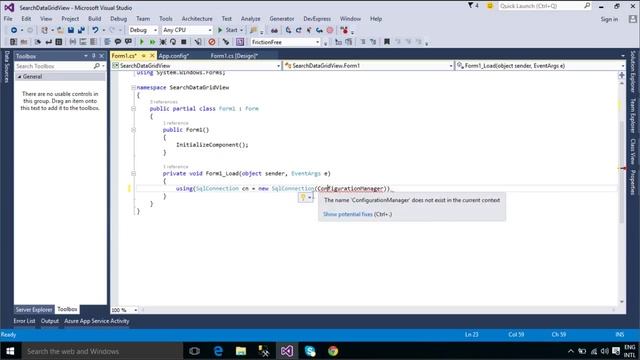Open the Form1_Load member dropdown
The width and height of the screenshot is (640, 360).
pyautogui.click(x=540, y=66)
